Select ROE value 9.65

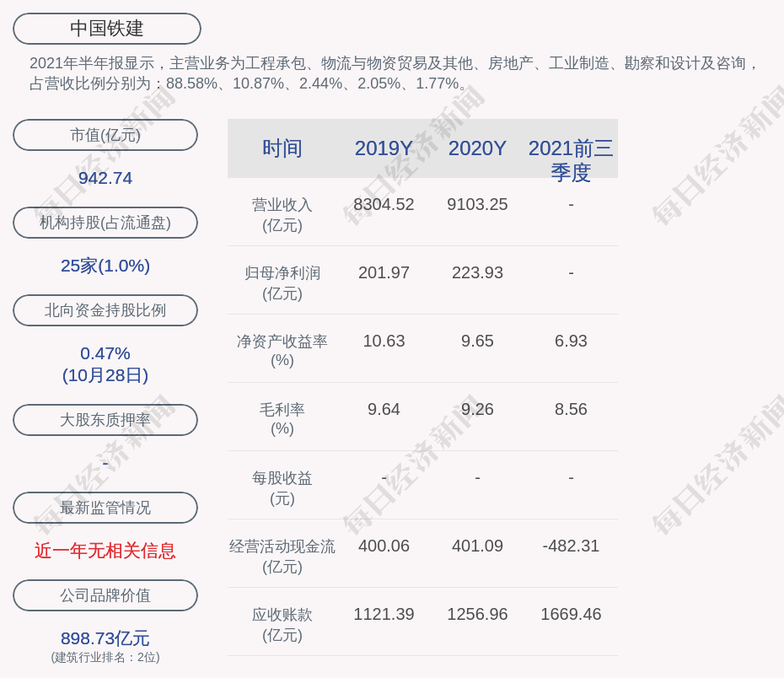pos(477,341)
